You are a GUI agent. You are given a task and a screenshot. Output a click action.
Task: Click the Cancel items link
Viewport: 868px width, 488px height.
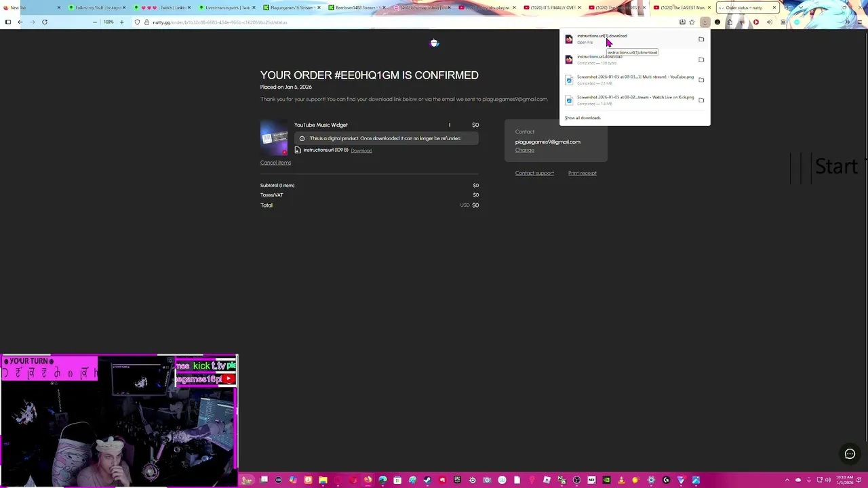pos(275,163)
